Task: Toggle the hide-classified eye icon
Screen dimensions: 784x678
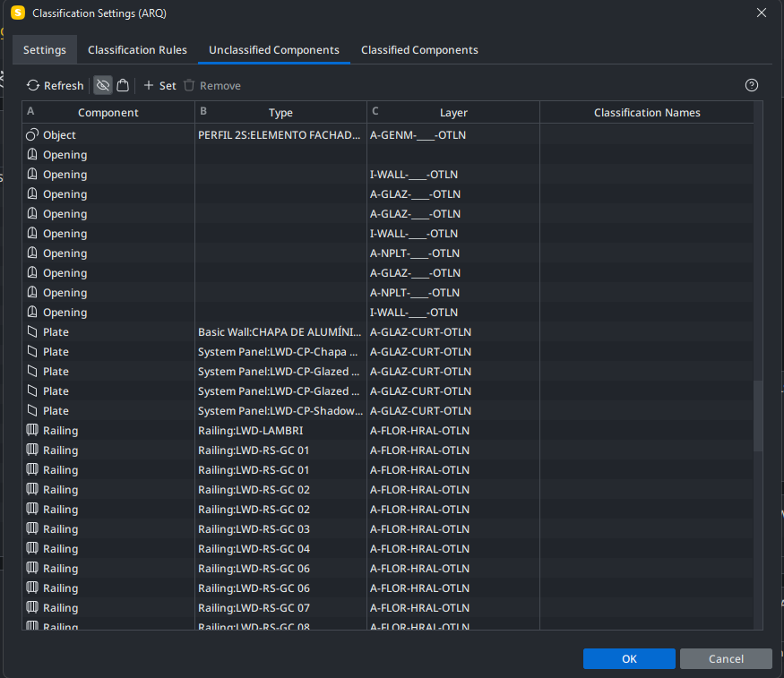Action: pos(103,85)
